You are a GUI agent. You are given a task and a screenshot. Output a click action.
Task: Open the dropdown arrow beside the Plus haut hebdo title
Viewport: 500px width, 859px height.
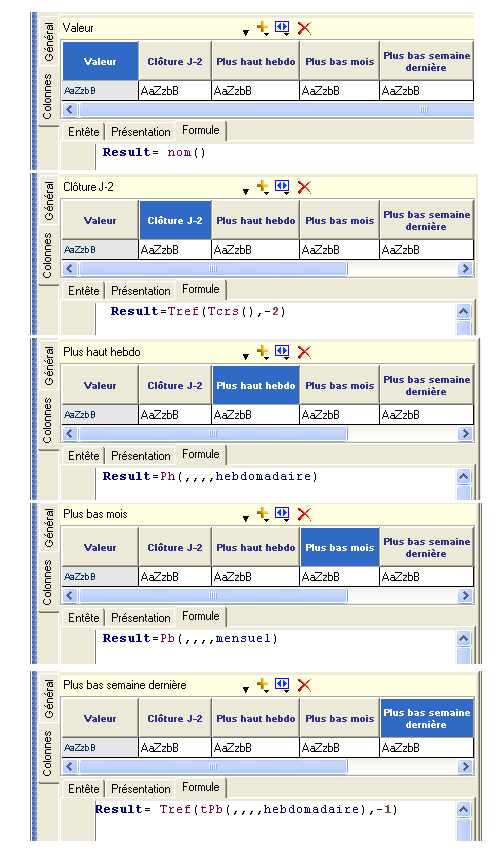click(246, 357)
